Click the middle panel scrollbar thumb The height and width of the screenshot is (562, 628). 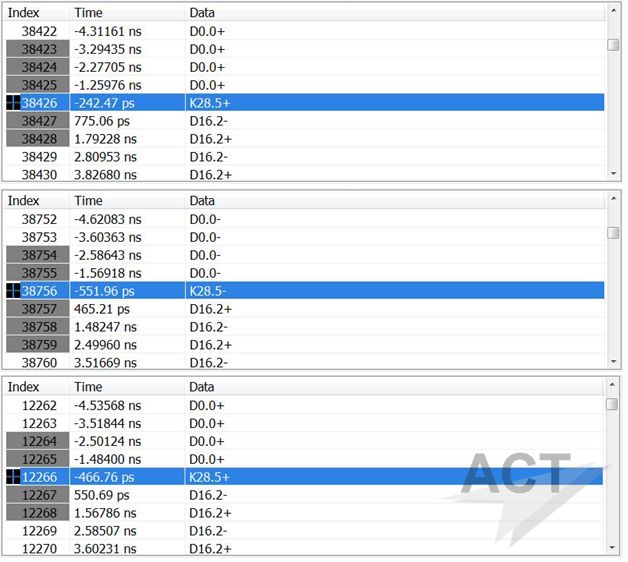[613, 233]
